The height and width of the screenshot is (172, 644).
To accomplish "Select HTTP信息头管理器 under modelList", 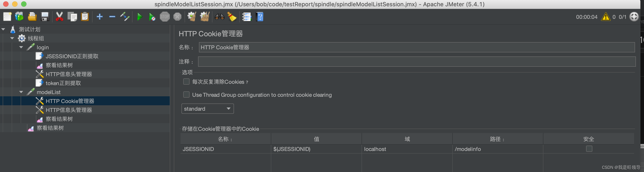I will (69, 110).
